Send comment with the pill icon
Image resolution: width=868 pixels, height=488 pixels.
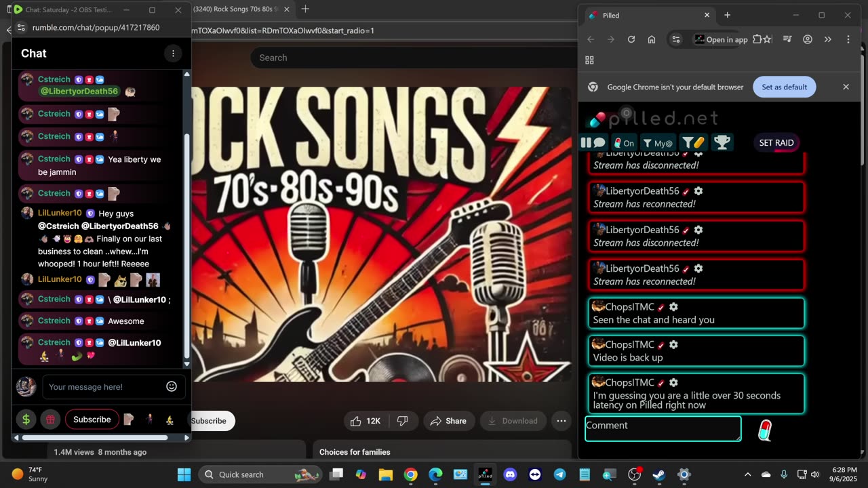[x=765, y=430]
